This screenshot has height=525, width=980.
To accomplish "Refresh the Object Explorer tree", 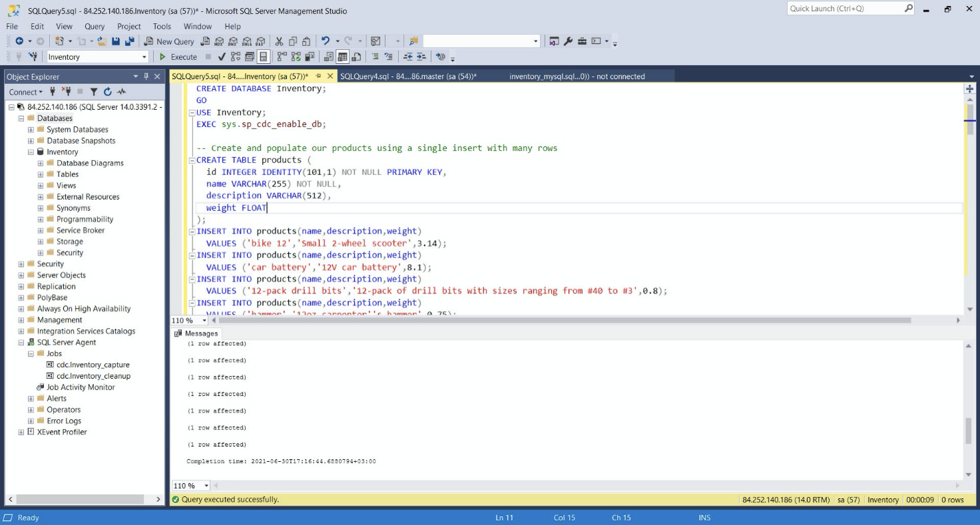I will point(107,92).
